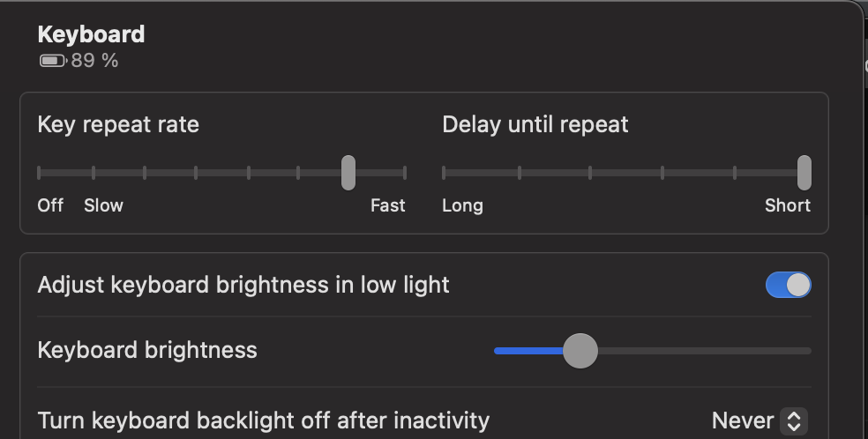This screenshot has height=439, width=868.
Task: Click the keyboard battery level icon
Action: pyautogui.click(x=53, y=61)
